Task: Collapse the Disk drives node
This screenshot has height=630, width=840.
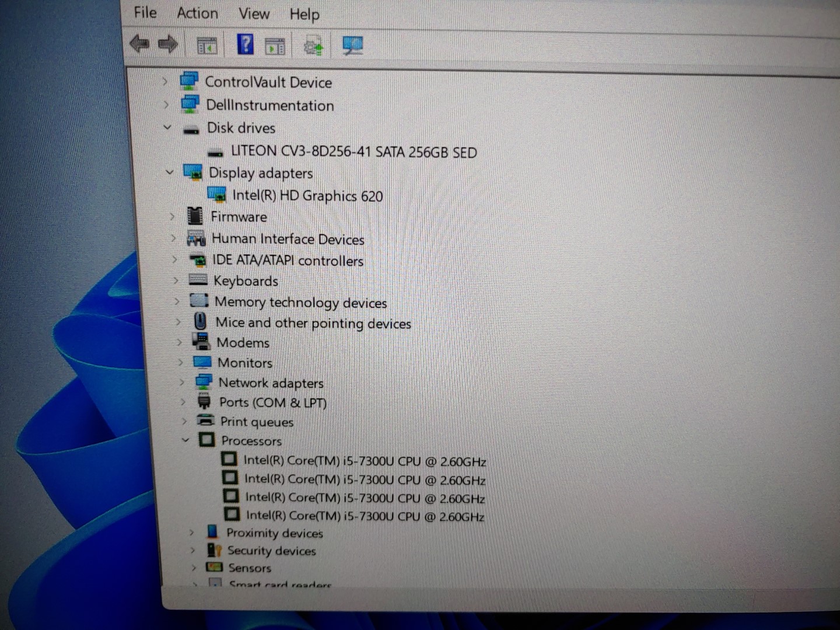Action: point(167,127)
